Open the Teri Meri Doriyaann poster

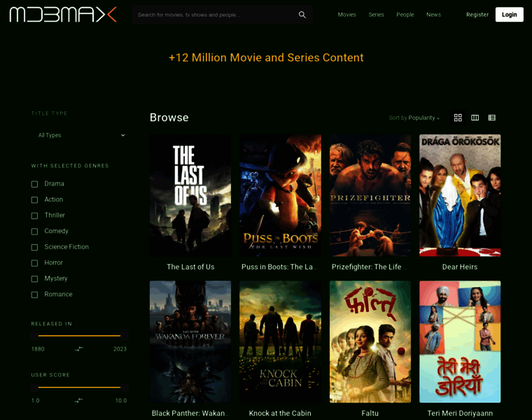tap(460, 342)
